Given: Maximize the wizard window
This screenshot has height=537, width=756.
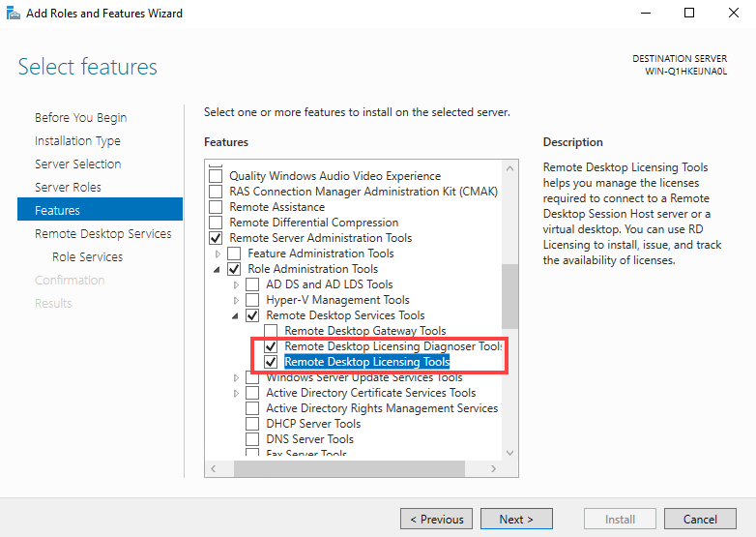Looking at the screenshot, I should [x=689, y=13].
